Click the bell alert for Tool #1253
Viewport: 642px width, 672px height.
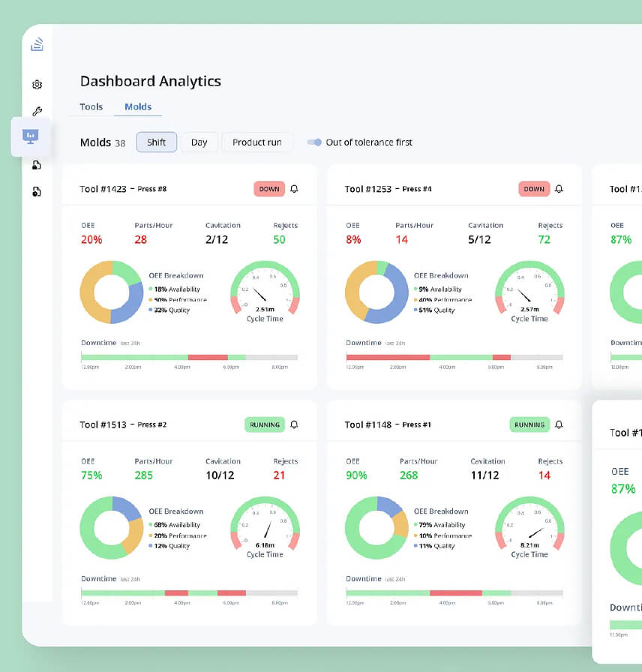click(x=559, y=189)
